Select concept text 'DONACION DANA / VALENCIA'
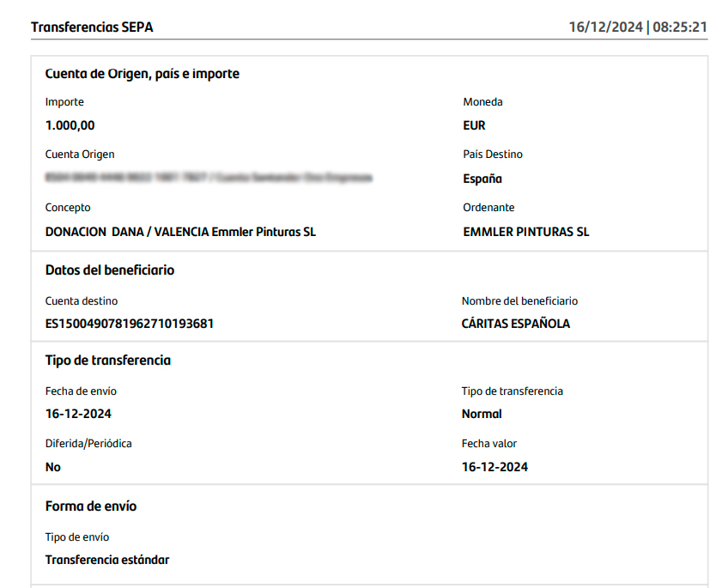This screenshot has height=588, width=722. tap(127, 232)
